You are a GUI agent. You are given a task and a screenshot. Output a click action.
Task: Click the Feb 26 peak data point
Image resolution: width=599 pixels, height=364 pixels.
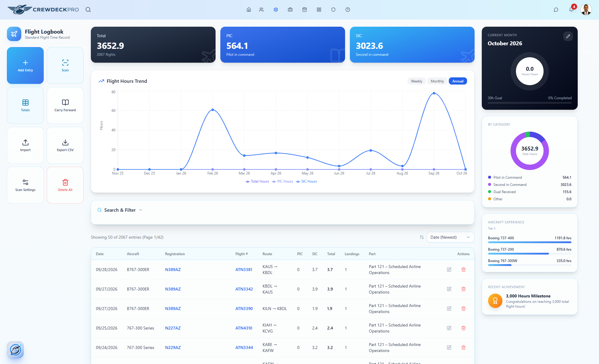tap(213, 110)
